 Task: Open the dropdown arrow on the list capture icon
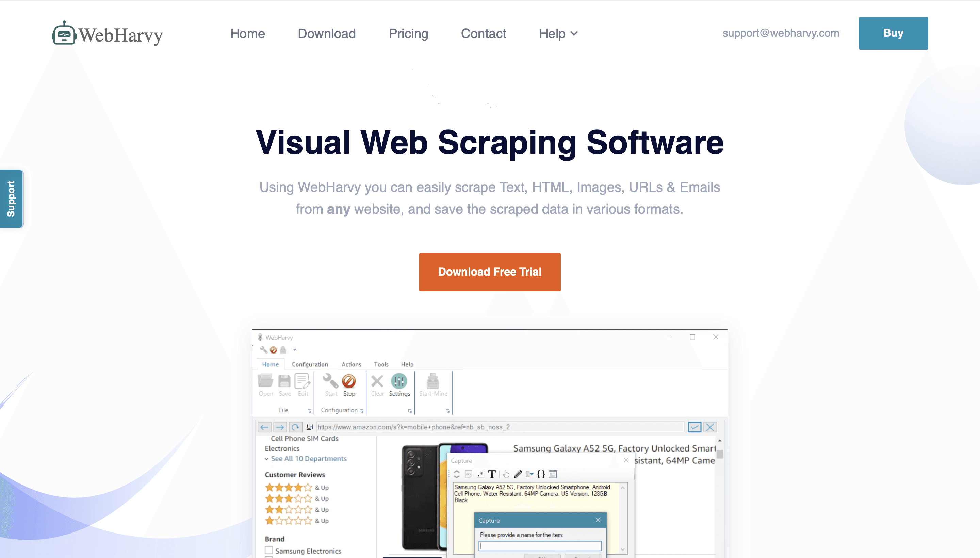click(x=532, y=474)
